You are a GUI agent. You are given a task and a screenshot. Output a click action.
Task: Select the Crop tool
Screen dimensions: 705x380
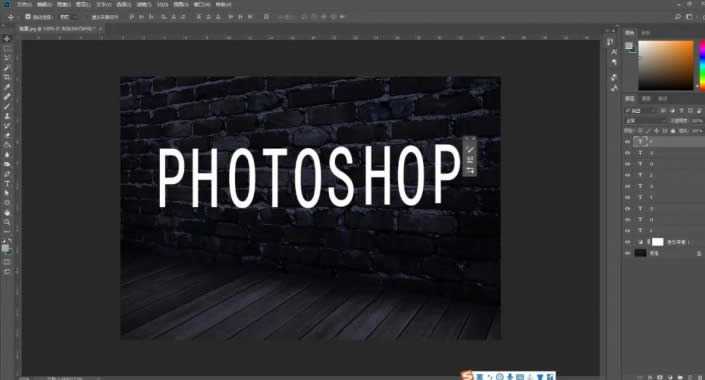click(7, 77)
